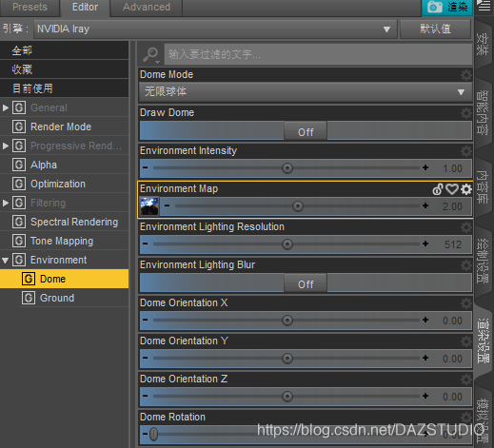Click the search magnifier filter icon

tap(151, 55)
